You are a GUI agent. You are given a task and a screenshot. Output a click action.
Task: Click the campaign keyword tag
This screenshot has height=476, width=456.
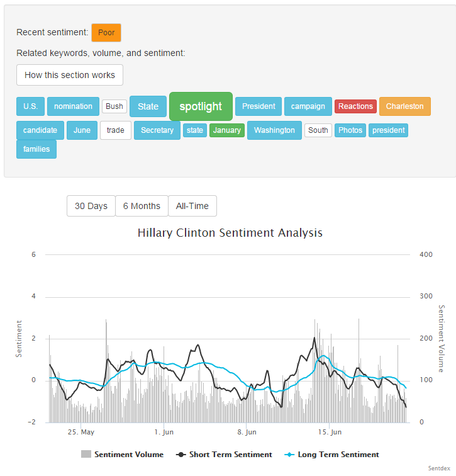(308, 106)
